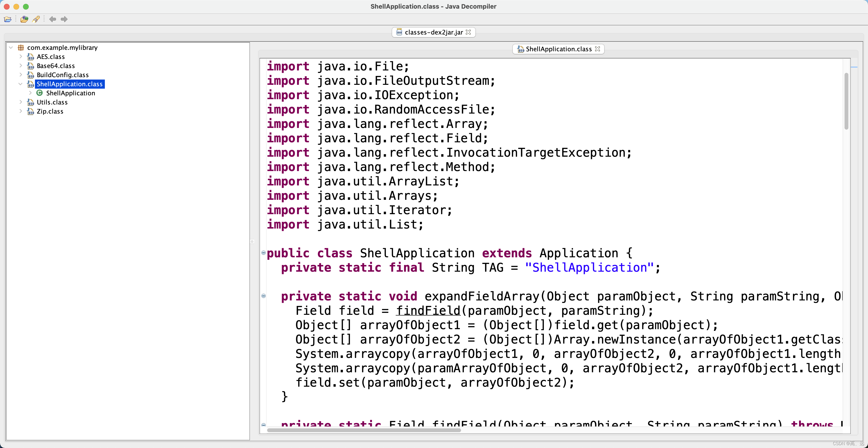
Task: Expand the BuildConfig.class tree node
Action: click(x=21, y=75)
